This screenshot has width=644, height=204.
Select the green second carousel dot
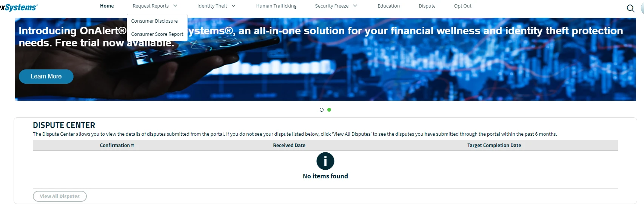pyautogui.click(x=329, y=110)
